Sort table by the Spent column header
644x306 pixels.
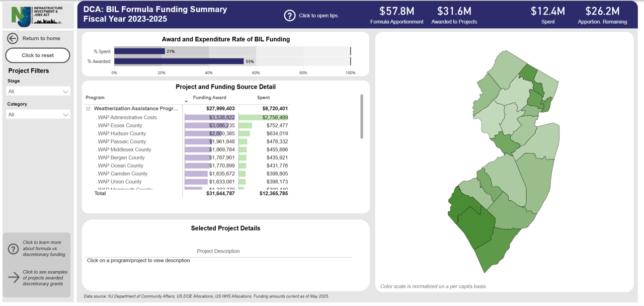(x=263, y=98)
